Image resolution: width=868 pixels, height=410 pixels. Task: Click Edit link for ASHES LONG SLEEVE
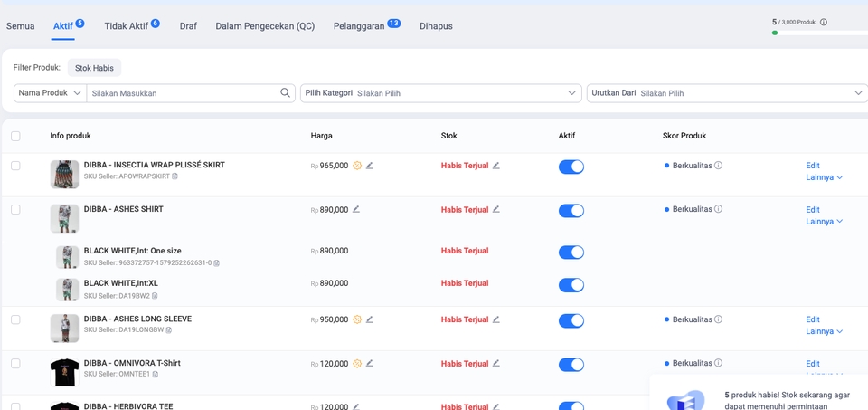(813, 319)
